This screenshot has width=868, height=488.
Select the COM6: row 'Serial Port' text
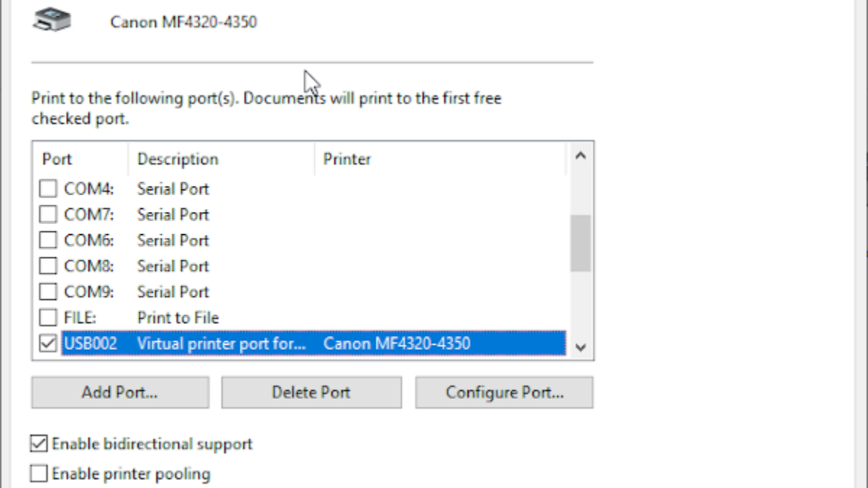coord(173,241)
